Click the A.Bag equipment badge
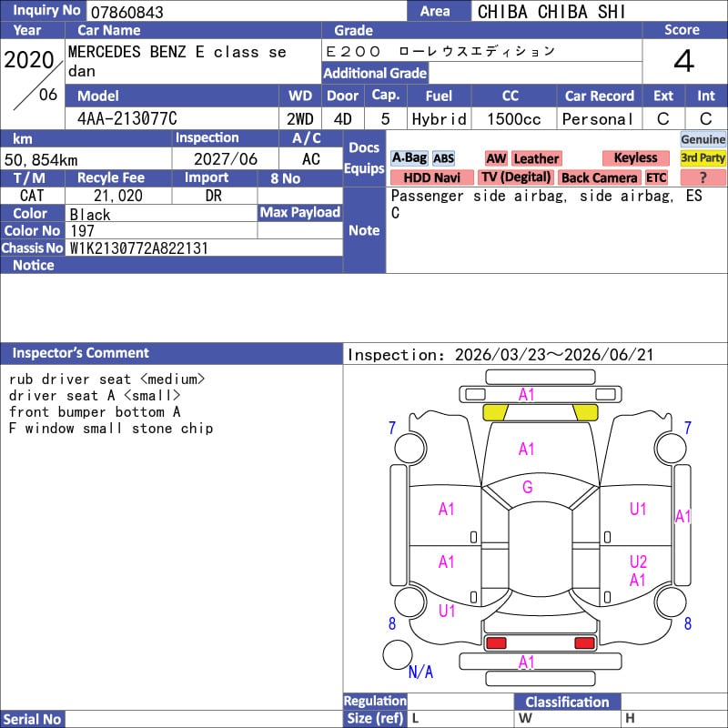Viewport: 728px width, 728px height. point(409,158)
